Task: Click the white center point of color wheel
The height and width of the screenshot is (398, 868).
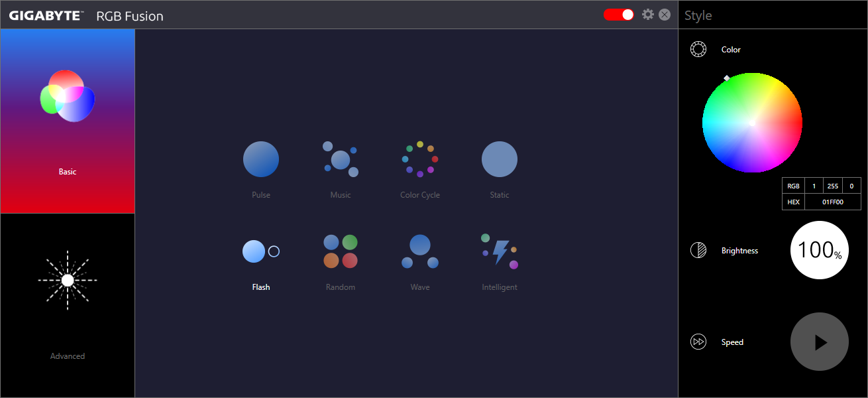Action: click(752, 123)
